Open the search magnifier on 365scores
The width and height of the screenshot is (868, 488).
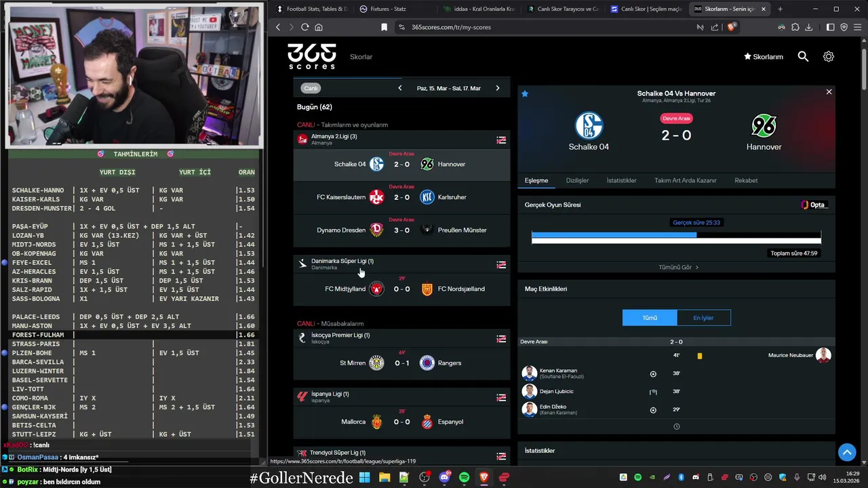[803, 57]
